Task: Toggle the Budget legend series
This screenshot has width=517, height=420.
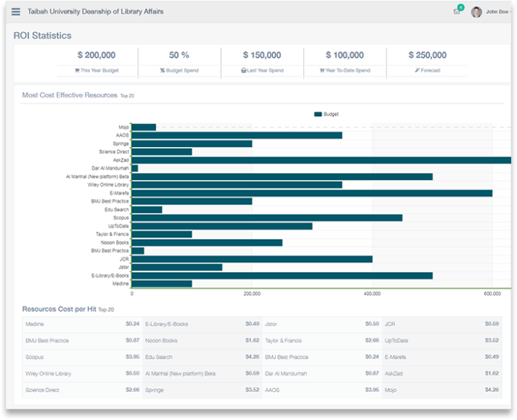Action: click(x=331, y=115)
